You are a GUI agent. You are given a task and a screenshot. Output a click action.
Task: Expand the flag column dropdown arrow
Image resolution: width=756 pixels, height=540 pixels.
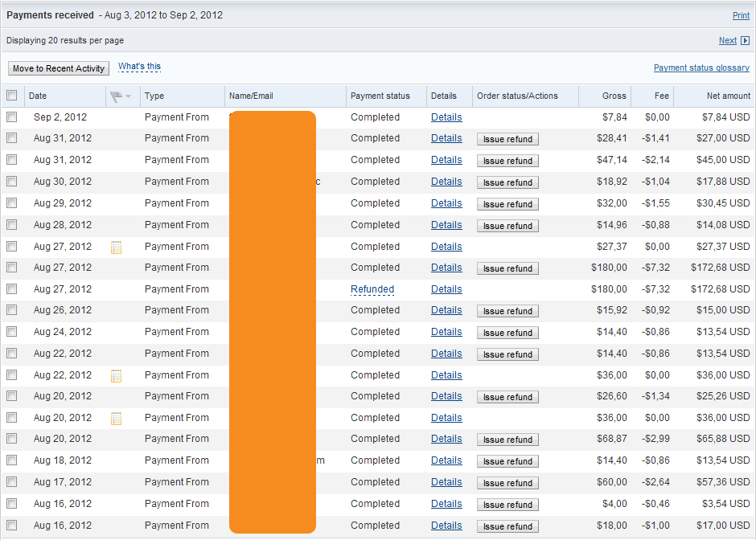pyautogui.click(x=128, y=96)
